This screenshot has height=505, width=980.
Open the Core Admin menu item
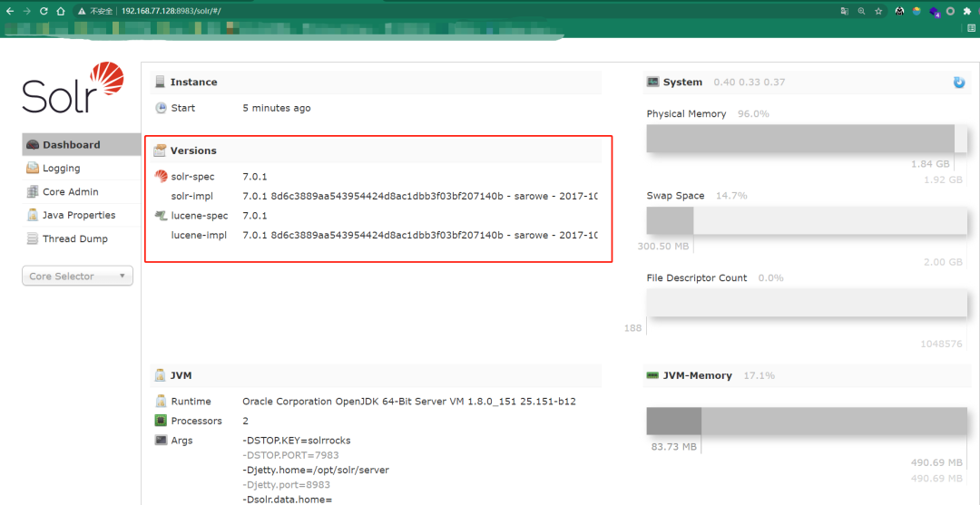[82, 191]
